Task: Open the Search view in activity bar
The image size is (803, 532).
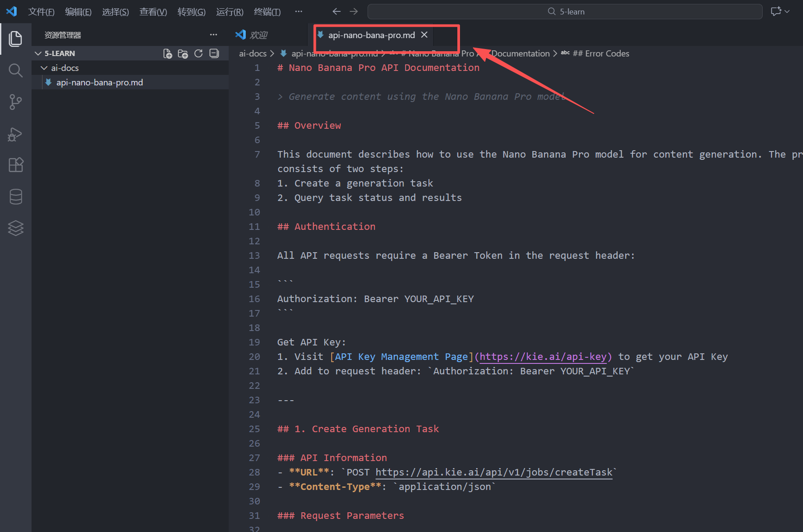Action: coord(16,70)
